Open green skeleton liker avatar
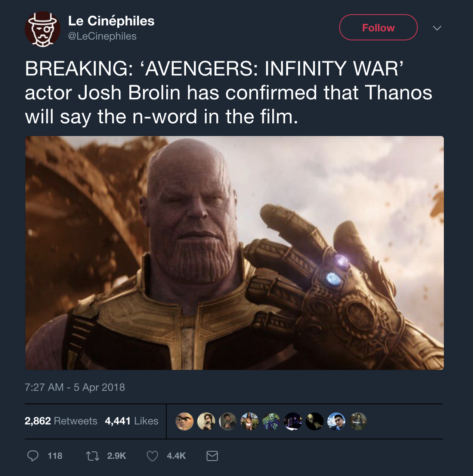 [271, 421]
